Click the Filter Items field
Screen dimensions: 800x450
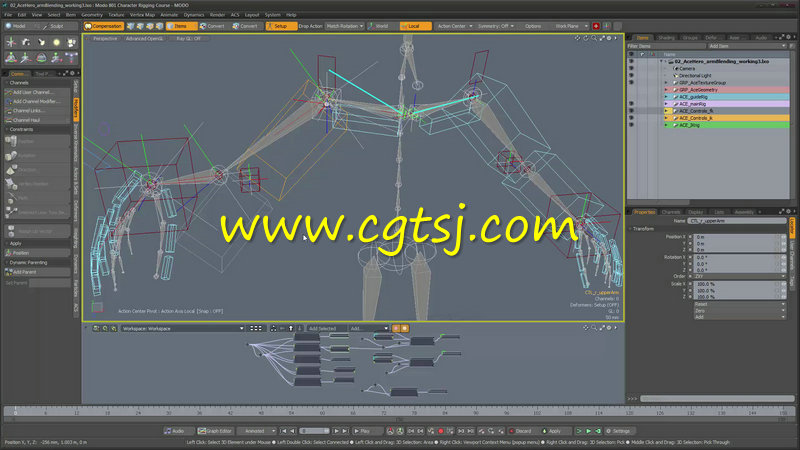point(666,46)
